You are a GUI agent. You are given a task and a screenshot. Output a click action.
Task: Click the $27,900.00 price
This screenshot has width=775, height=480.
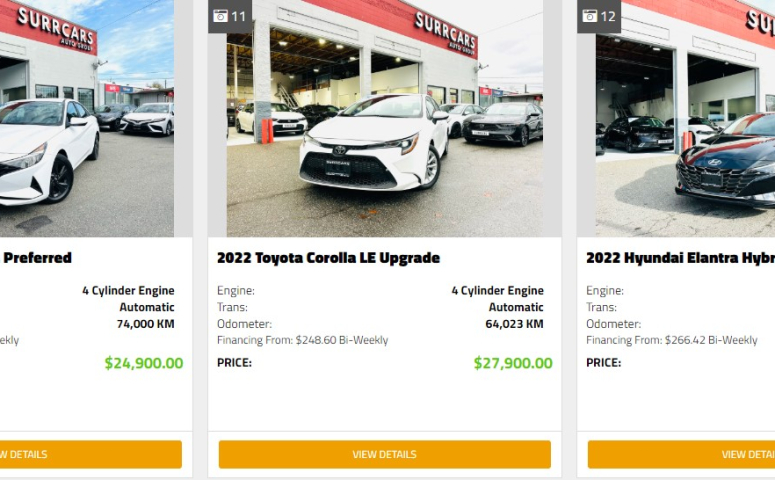tap(513, 363)
